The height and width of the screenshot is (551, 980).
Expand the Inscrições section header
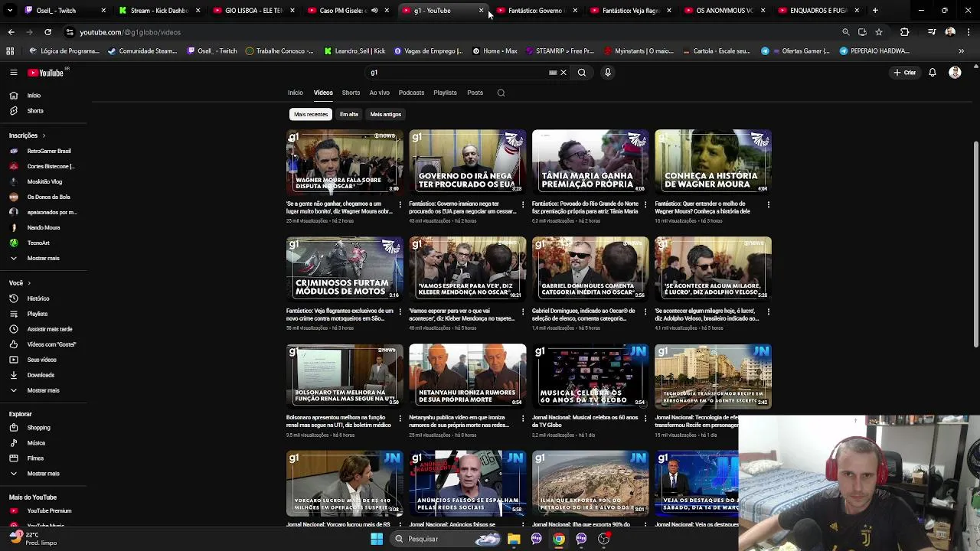click(x=27, y=135)
